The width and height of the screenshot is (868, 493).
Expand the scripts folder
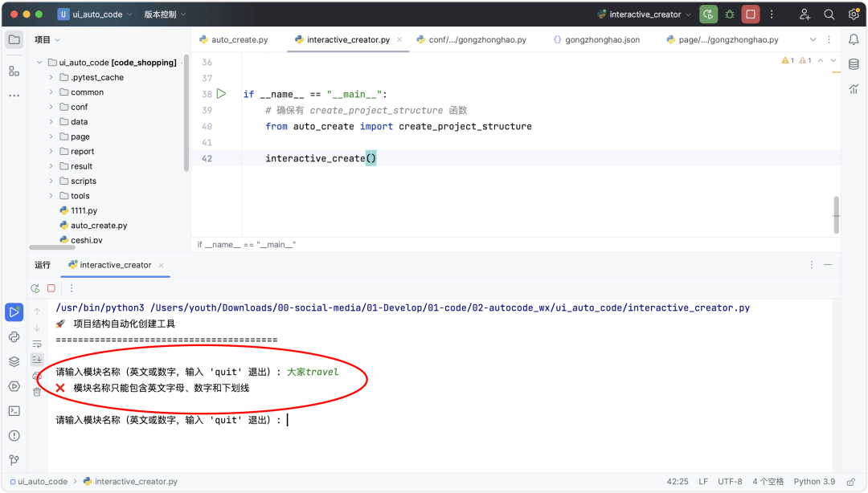point(51,181)
